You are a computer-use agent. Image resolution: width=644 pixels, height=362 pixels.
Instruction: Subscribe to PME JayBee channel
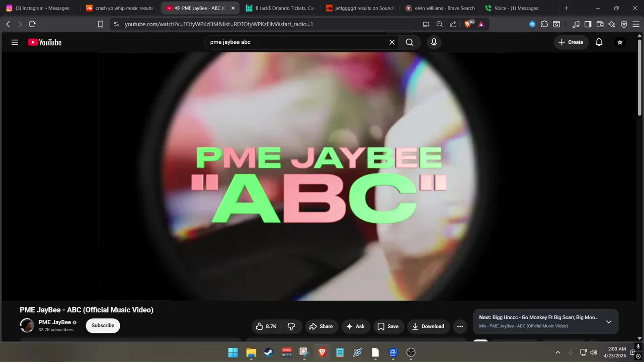click(103, 325)
